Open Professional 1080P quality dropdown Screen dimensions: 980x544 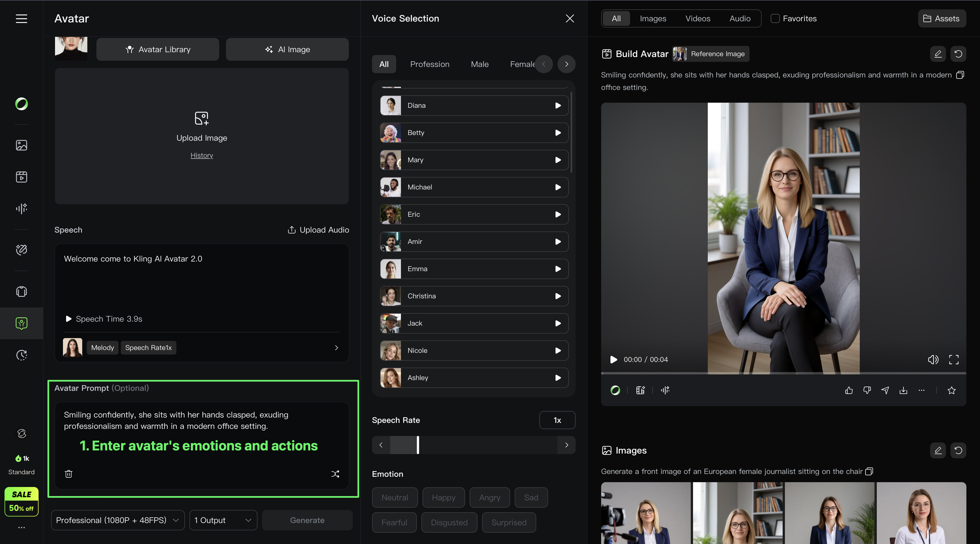point(118,520)
